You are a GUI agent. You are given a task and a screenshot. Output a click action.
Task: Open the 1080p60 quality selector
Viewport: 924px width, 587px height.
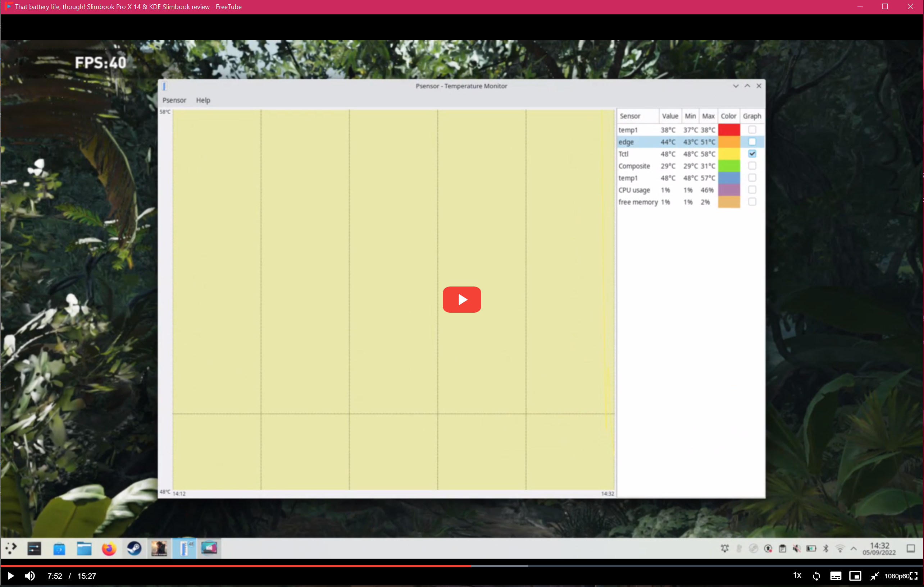pyautogui.click(x=896, y=576)
